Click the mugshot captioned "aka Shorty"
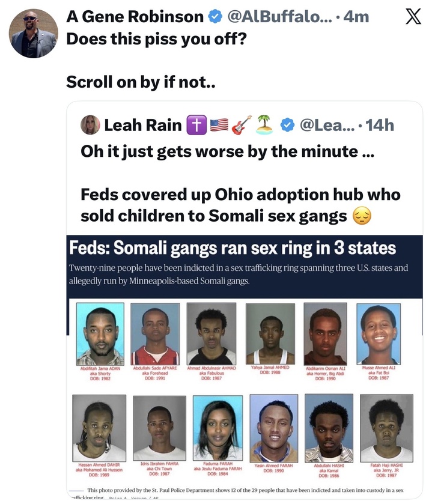 [x=100, y=333]
